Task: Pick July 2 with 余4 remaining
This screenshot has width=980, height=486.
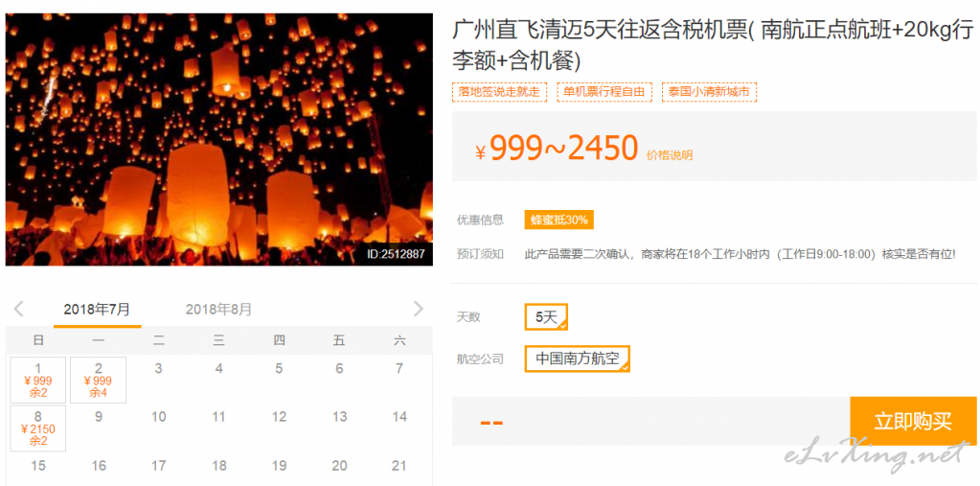Action: click(98, 381)
